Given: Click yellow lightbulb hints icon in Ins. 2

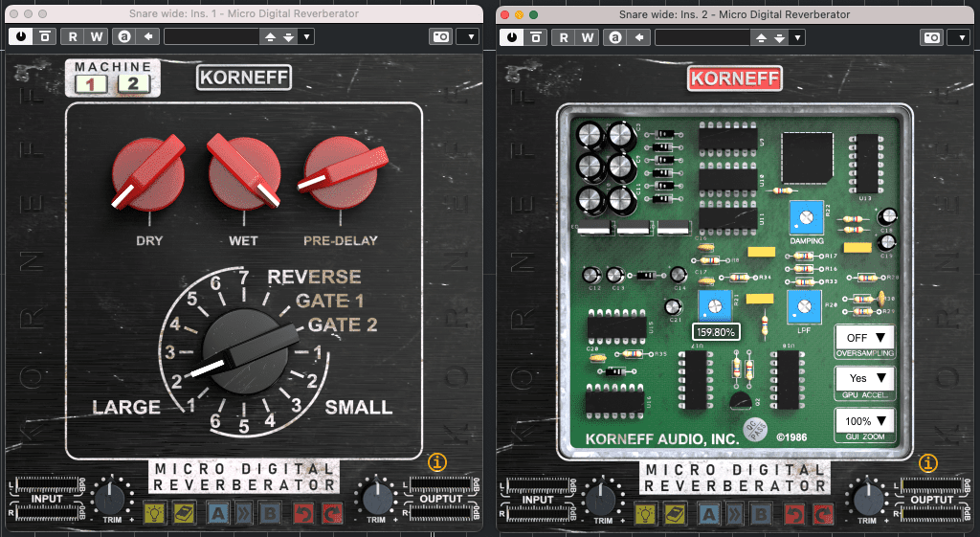Looking at the screenshot, I should click(x=646, y=514).
